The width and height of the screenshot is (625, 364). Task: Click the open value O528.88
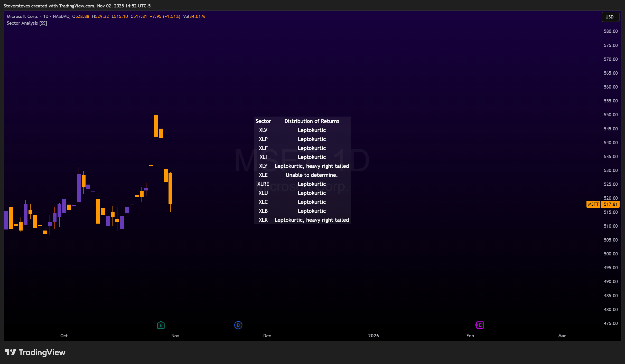[x=81, y=16]
